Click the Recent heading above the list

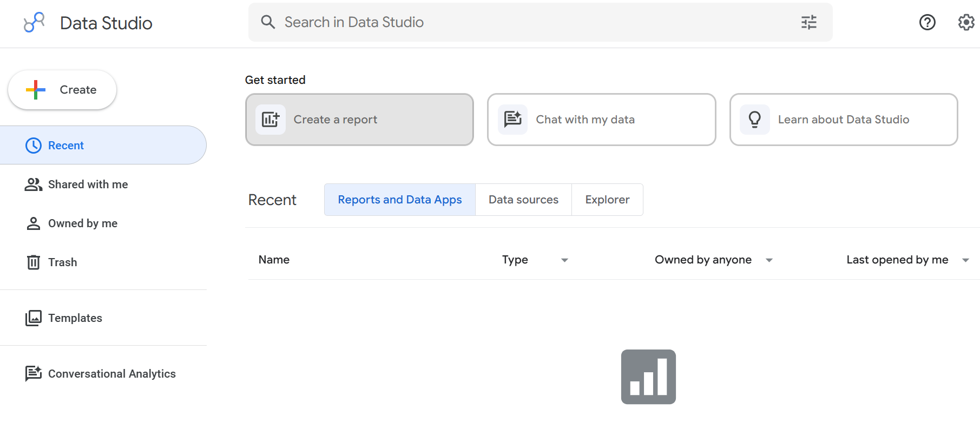(272, 200)
